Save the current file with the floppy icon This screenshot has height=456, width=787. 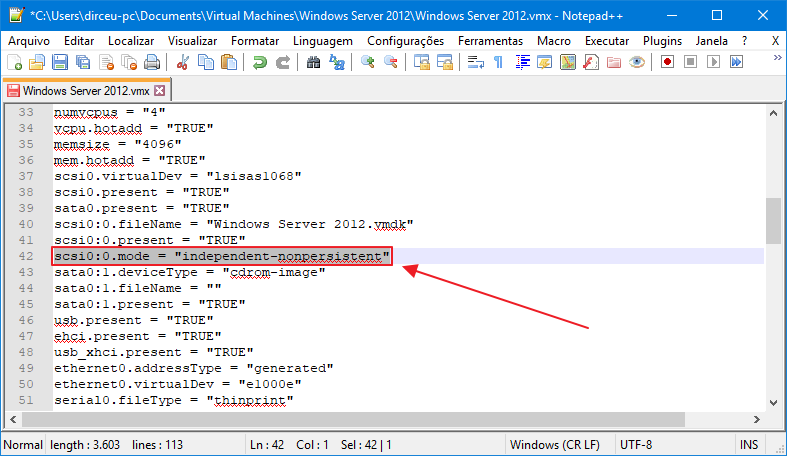(60, 63)
